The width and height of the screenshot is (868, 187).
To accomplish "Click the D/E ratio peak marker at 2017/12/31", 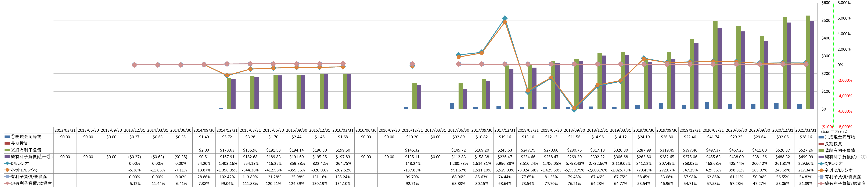I will point(505,18).
